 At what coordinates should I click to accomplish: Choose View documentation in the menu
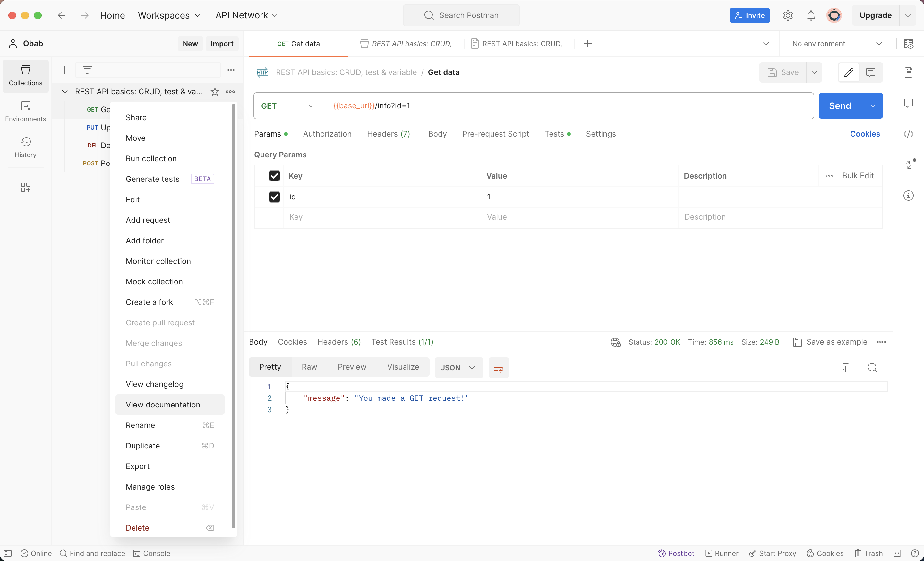click(170, 405)
